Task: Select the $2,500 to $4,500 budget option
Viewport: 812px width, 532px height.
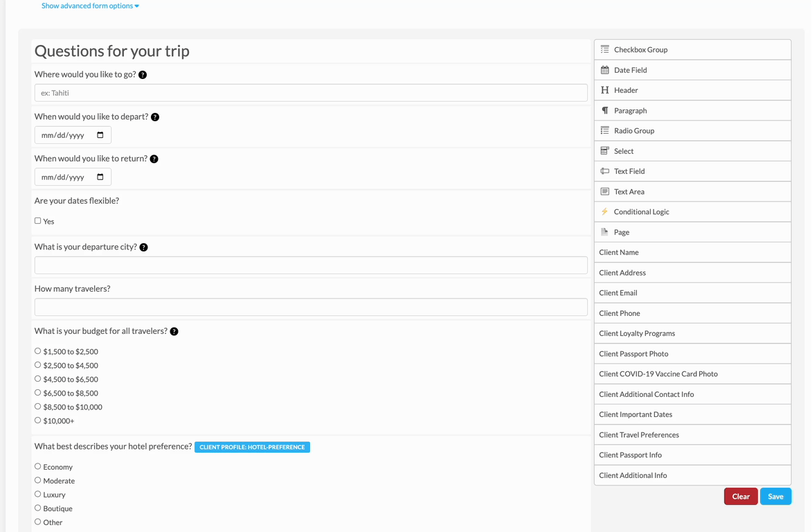Action: pyautogui.click(x=38, y=365)
